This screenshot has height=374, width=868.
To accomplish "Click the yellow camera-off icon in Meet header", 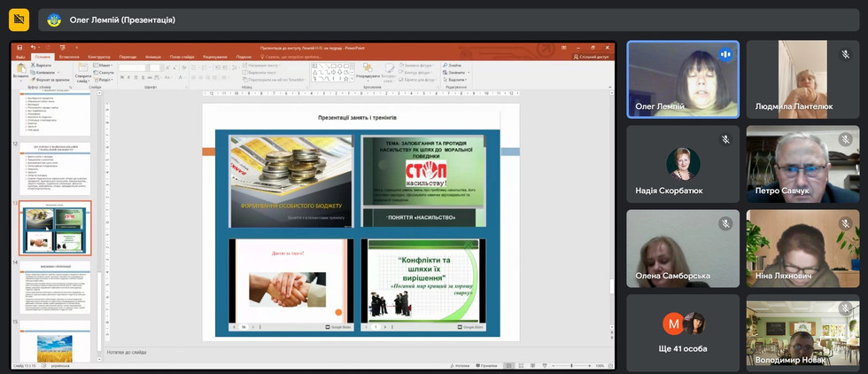I will pos(19,20).
